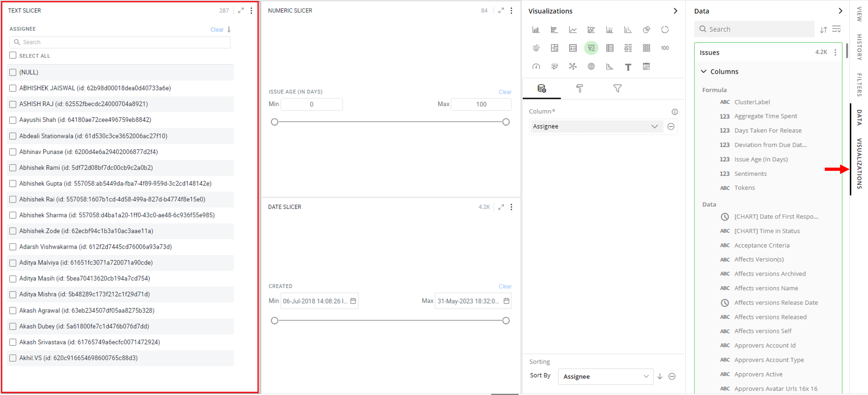The image size is (868, 395).
Task: Switch to the FILTERS side tab
Action: click(x=860, y=85)
